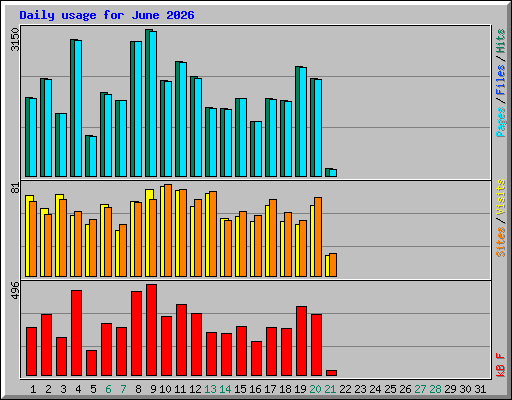Click day label 29 on the x-axis
The image size is (512, 400).
[450, 389]
